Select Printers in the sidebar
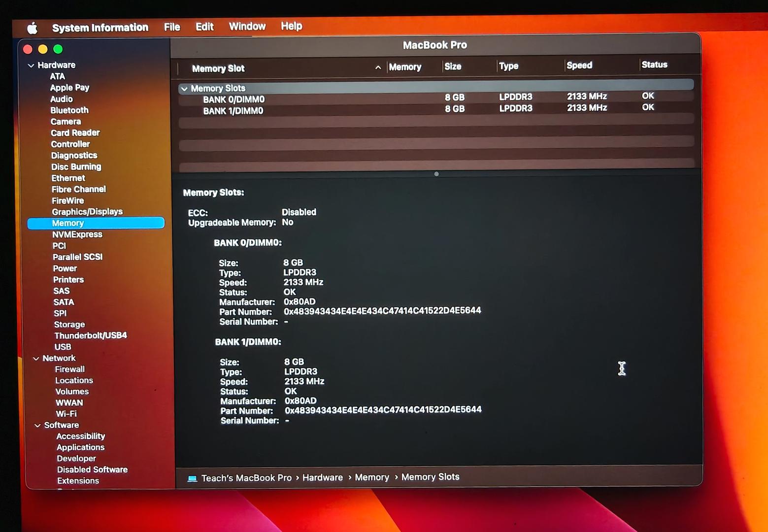 (68, 280)
